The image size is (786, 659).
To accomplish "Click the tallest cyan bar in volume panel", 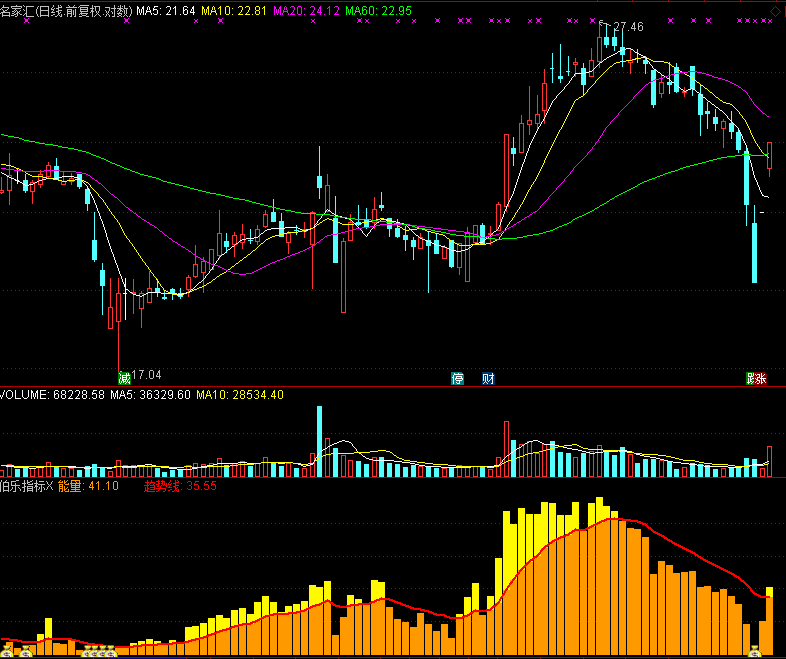I will coord(319,441).
